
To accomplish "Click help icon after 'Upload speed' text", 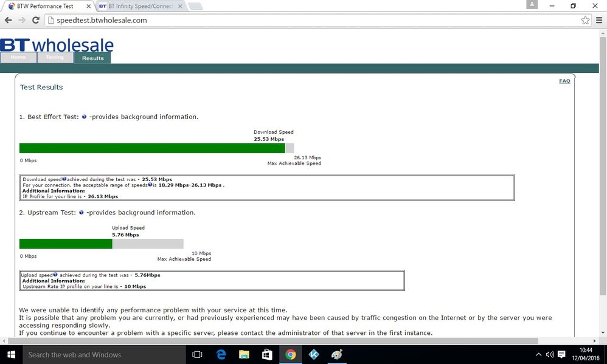I will (55, 275).
